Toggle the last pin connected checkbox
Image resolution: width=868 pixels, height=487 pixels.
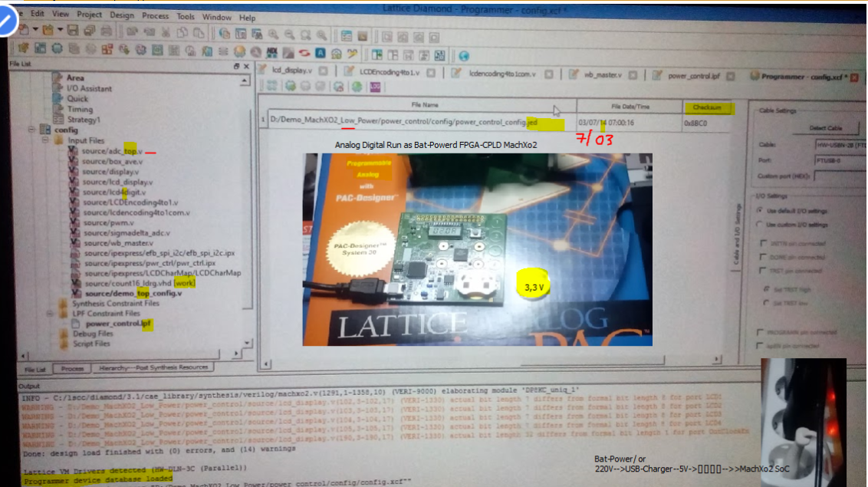(761, 346)
